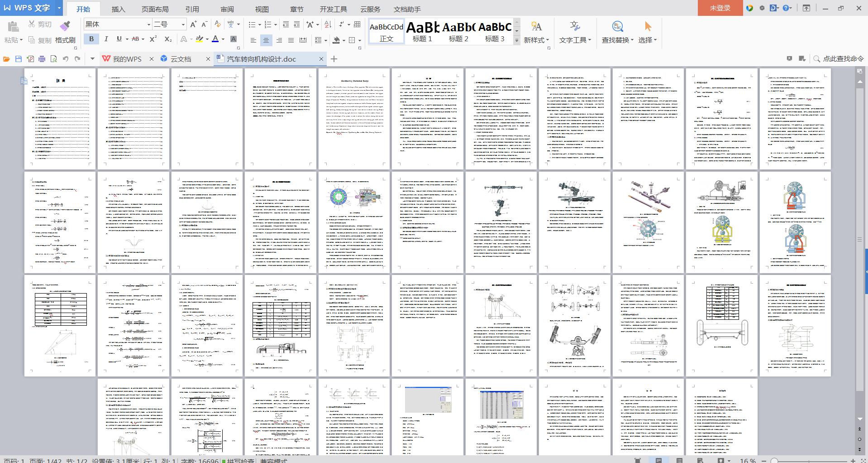The height and width of the screenshot is (463, 868).
Task: Click the New Style icon
Action: (x=536, y=26)
